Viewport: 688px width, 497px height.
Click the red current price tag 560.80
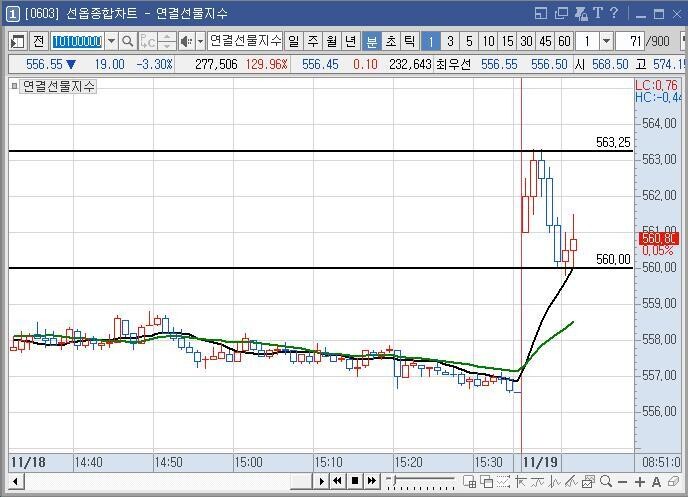coord(658,239)
